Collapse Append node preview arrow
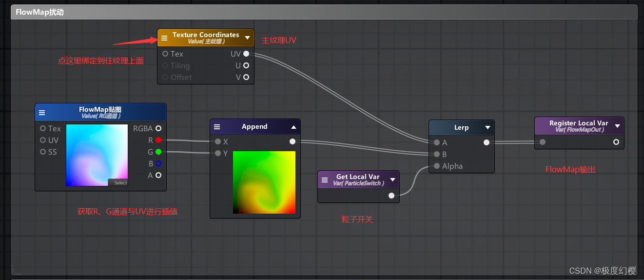 (293, 127)
